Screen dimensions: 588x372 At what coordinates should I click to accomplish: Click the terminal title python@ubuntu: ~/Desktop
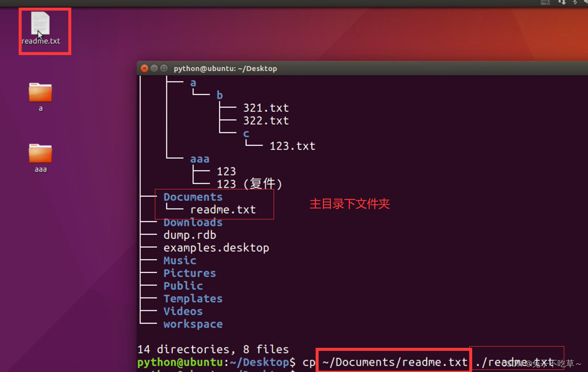click(x=225, y=69)
